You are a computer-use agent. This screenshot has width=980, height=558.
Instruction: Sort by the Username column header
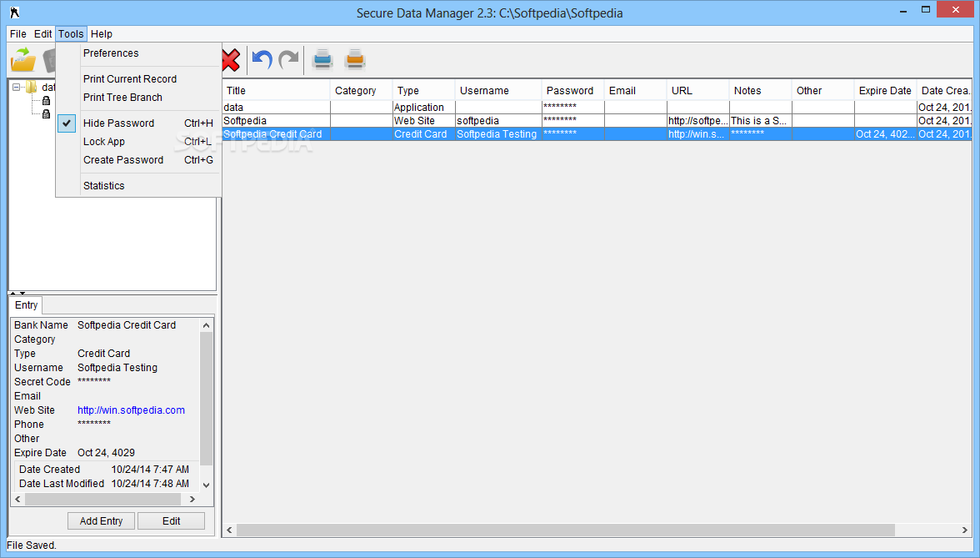coord(498,91)
